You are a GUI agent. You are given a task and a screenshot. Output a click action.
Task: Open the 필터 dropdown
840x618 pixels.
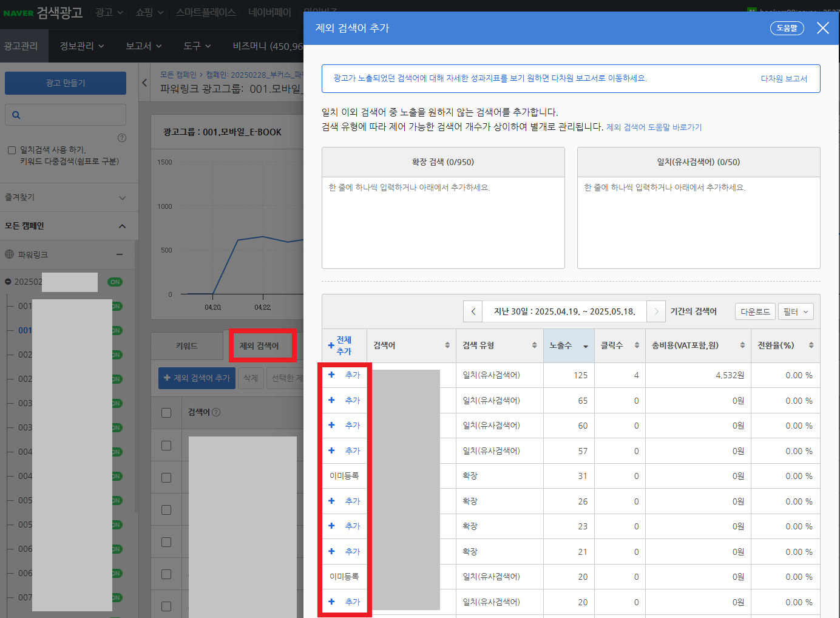click(x=796, y=311)
